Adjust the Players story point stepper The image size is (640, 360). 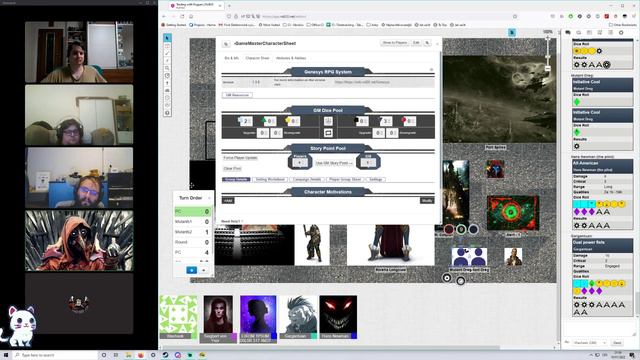(x=300, y=162)
